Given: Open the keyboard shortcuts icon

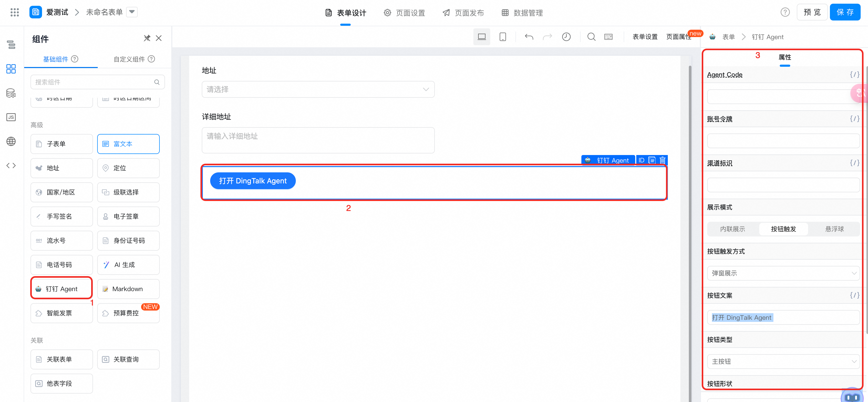Looking at the screenshot, I should (x=608, y=37).
